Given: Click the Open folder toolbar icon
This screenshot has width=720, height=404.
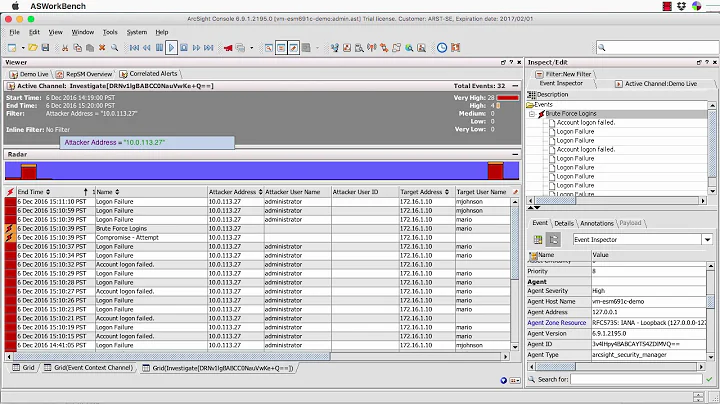Looking at the screenshot, I should tap(33, 48).
